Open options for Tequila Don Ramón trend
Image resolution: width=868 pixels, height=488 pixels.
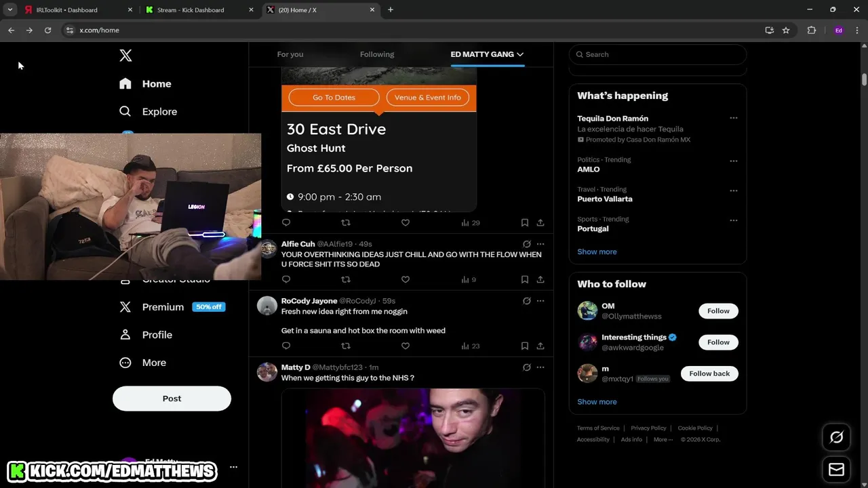coord(733,118)
